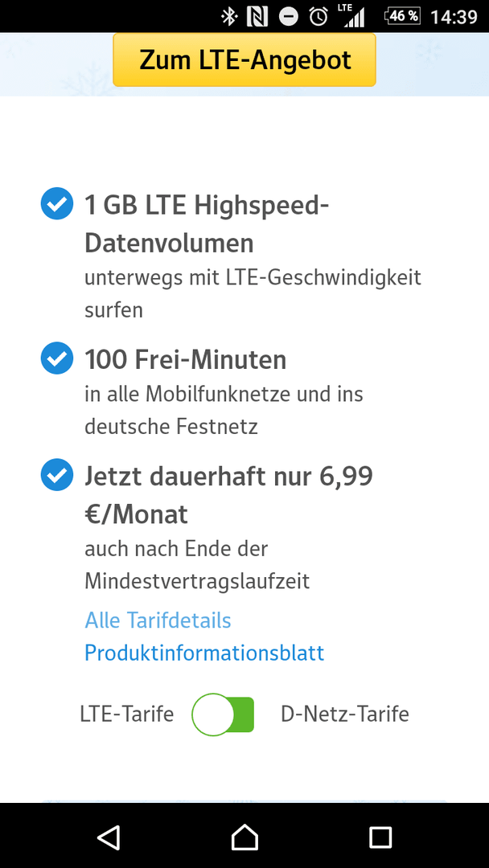
Task: Toggle the LTE / D-Netz tariff switch
Action: click(223, 714)
